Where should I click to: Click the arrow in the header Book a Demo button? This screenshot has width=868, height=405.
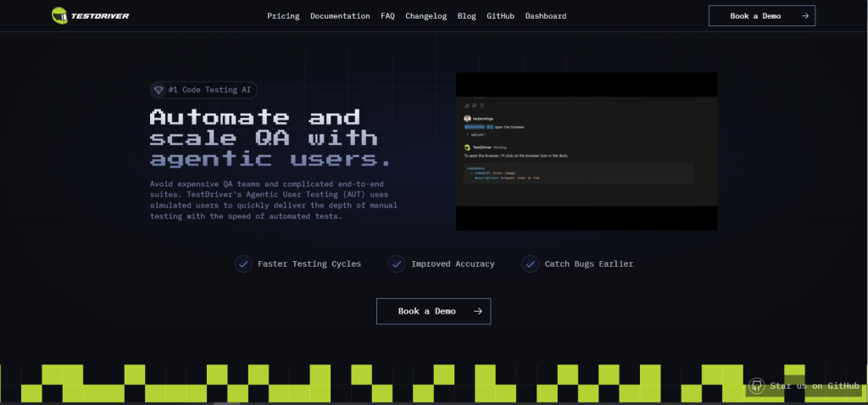805,16
